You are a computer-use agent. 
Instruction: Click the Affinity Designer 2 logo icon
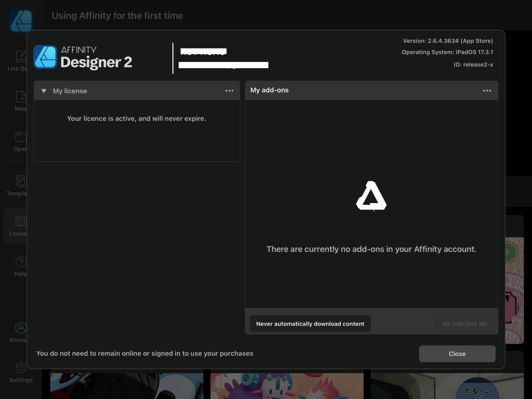(45, 57)
